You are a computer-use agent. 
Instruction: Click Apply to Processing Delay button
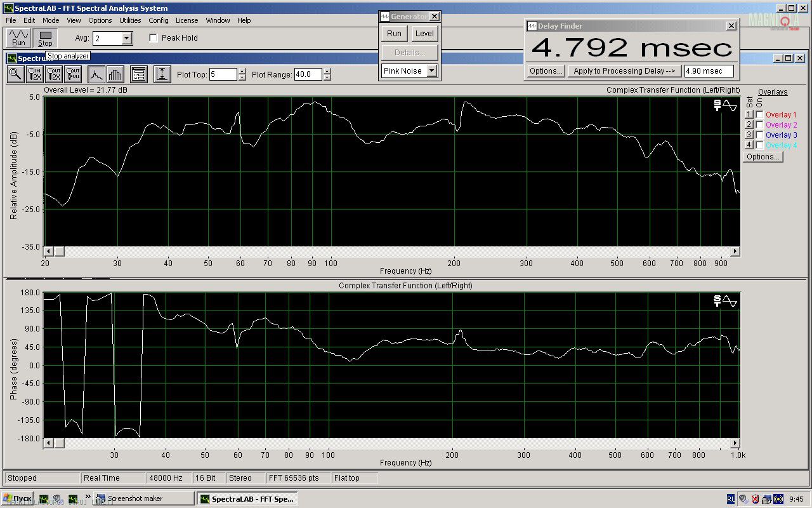pyautogui.click(x=624, y=71)
